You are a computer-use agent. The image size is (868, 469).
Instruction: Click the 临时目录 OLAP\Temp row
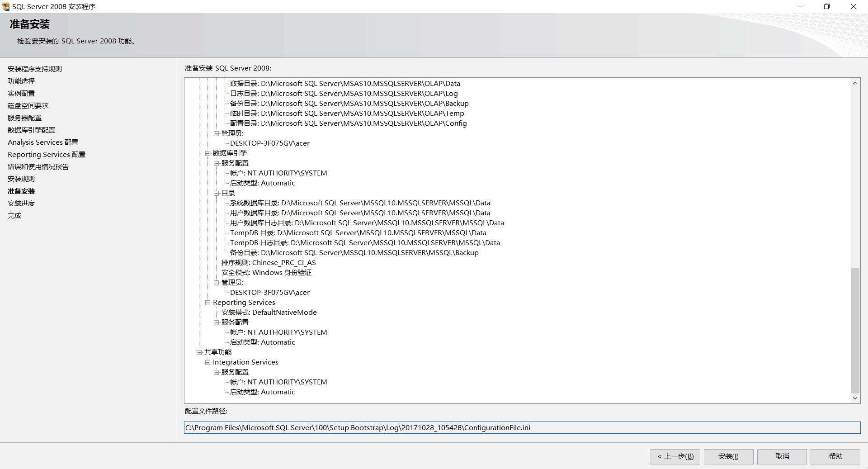pyautogui.click(x=347, y=114)
